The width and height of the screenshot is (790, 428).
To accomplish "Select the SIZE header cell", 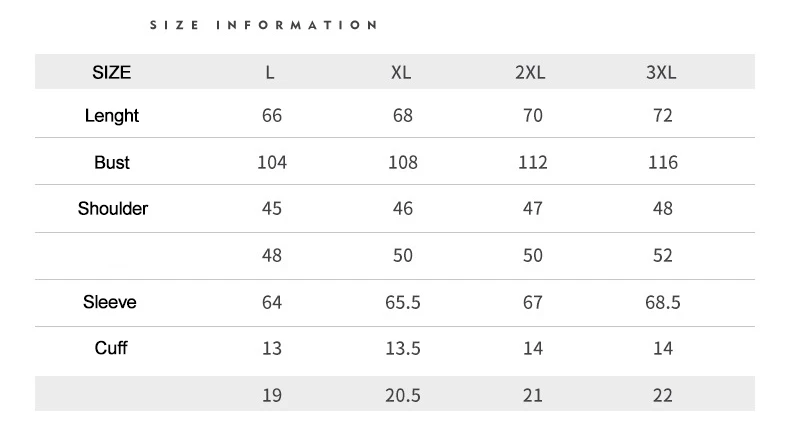I will pyautogui.click(x=111, y=73).
